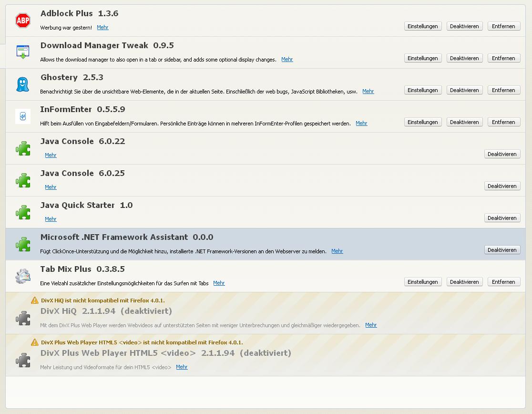Remove the Download Manager Tweak extension
The image size is (532, 414).
[x=503, y=58]
